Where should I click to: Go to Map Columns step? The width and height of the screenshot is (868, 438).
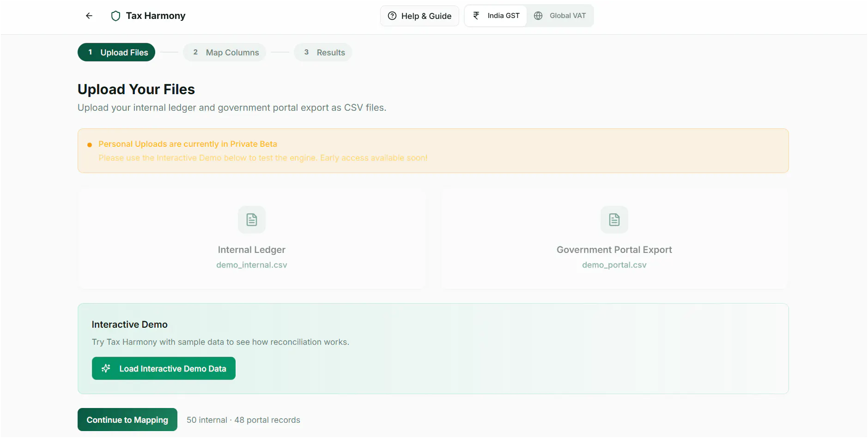pyautogui.click(x=225, y=52)
